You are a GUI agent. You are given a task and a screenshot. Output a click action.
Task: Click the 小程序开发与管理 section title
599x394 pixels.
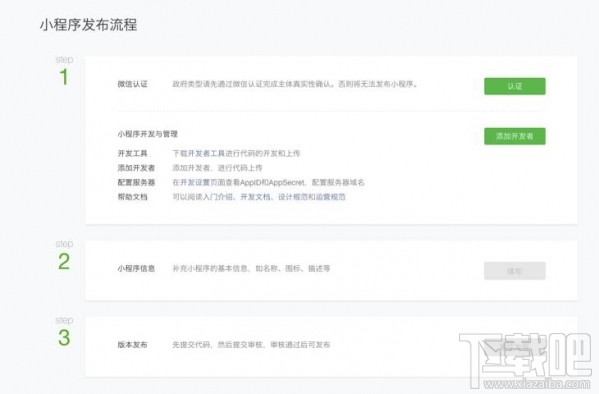point(147,134)
